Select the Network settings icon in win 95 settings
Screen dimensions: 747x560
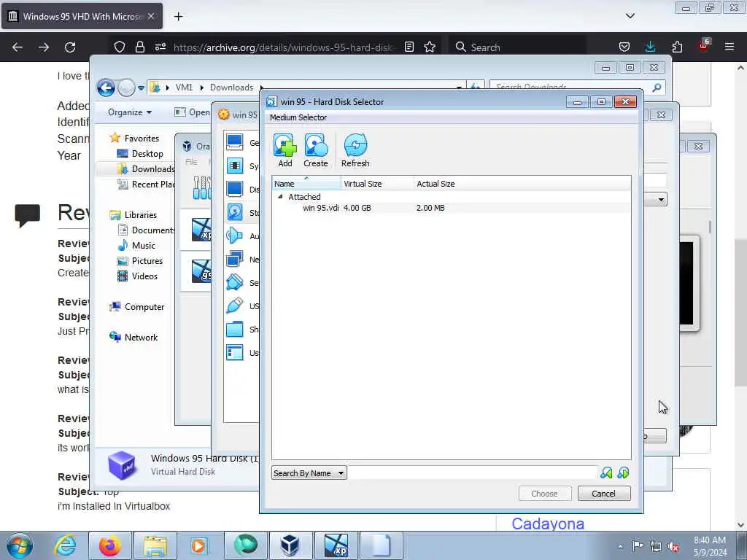click(x=234, y=259)
